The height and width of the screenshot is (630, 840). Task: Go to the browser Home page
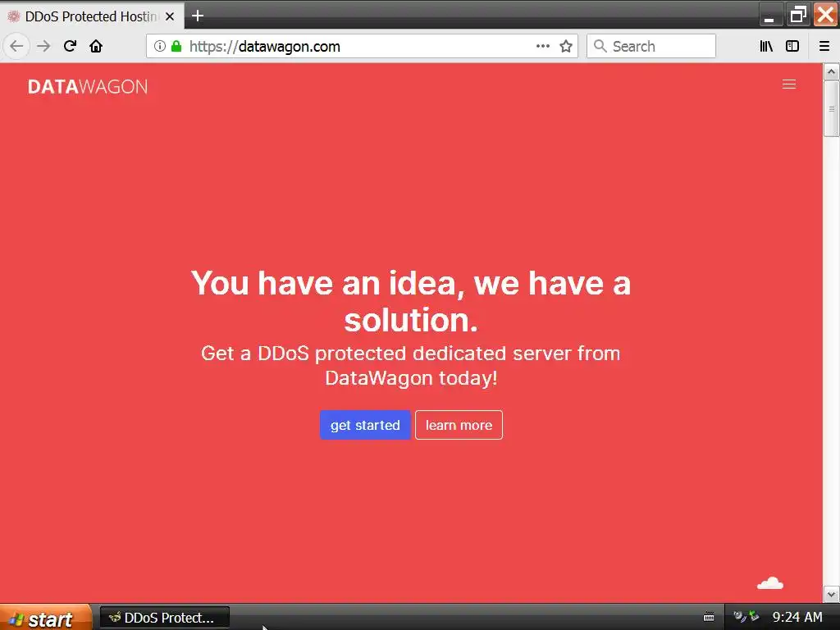[x=96, y=46]
